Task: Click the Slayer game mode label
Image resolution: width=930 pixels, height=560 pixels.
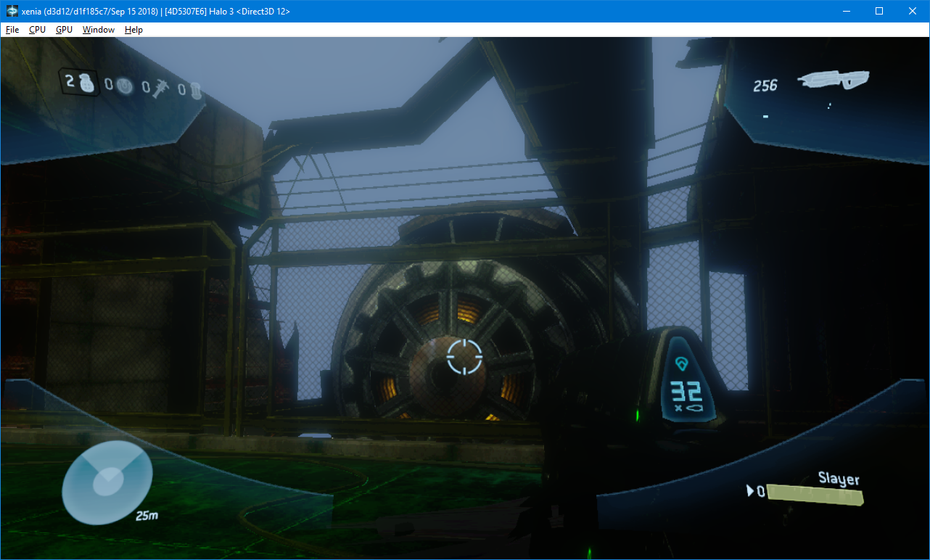Action: (x=839, y=479)
